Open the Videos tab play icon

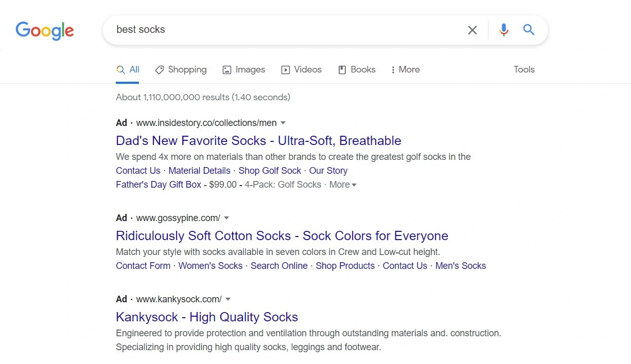(x=286, y=70)
